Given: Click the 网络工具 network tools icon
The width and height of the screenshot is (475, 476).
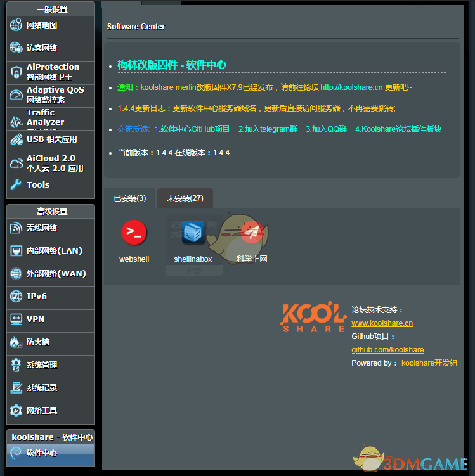Looking at the screenshot, I should pyautogui.click(x=16, y=411).
